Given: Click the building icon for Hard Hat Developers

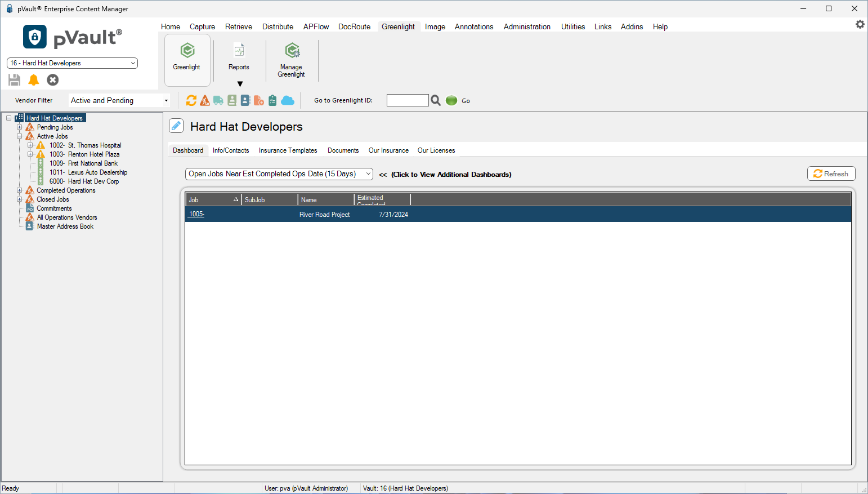Looking at the screenshot, I should tap(19, 118).
